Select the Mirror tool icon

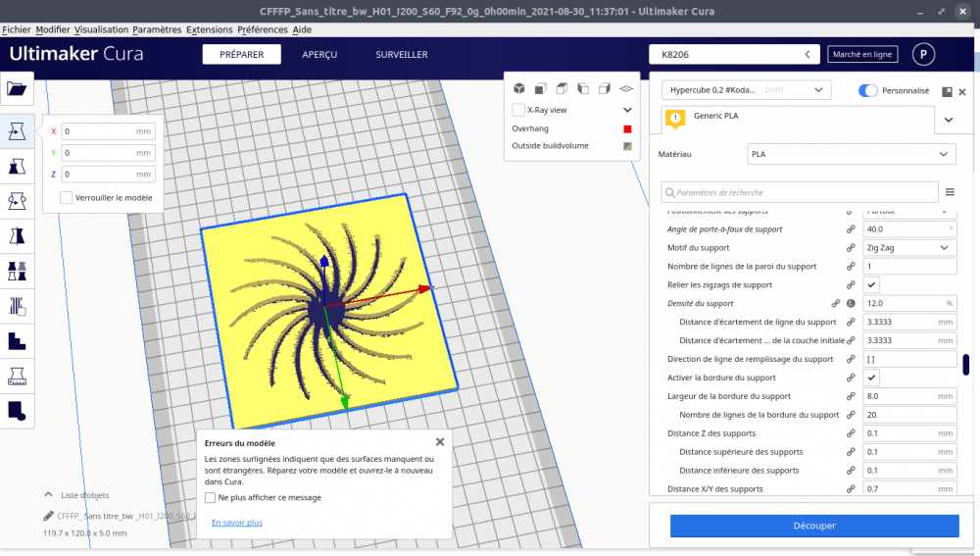[x=17, y=235]
